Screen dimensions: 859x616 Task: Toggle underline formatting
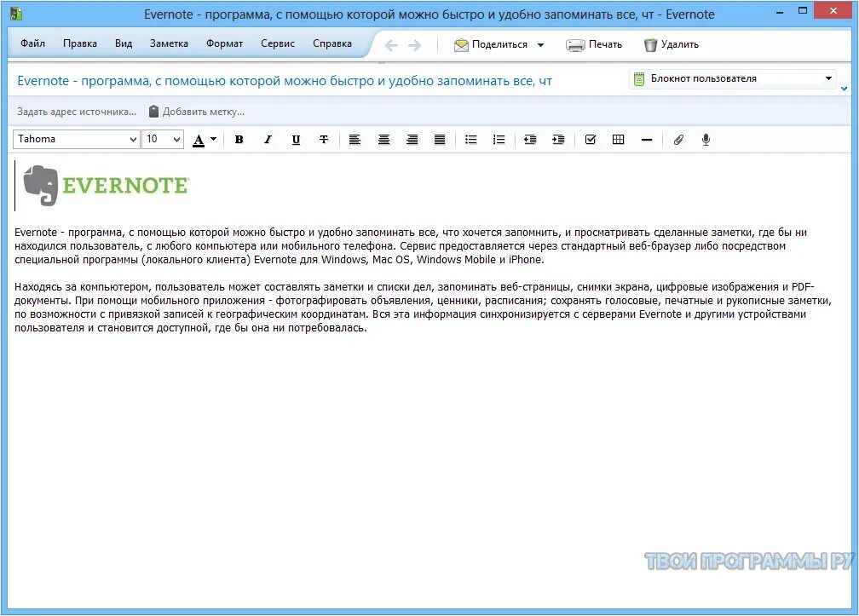tap(296, 140)
